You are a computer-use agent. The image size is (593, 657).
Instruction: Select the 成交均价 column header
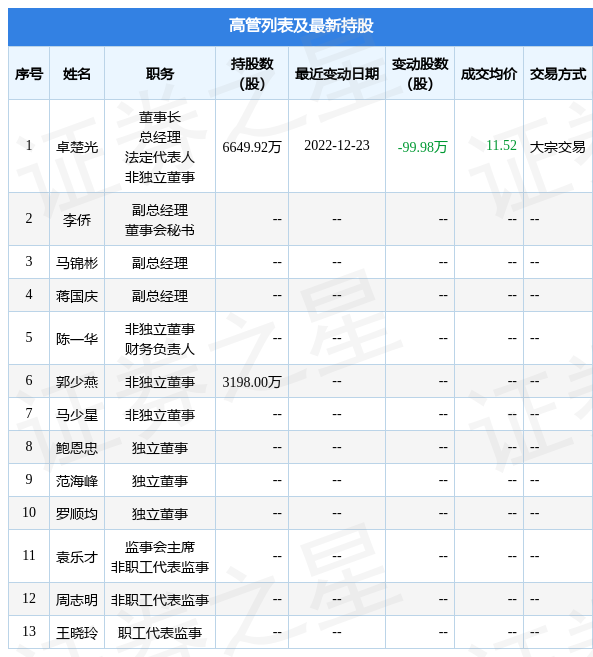pyautogui.click(x=489, y=74)
